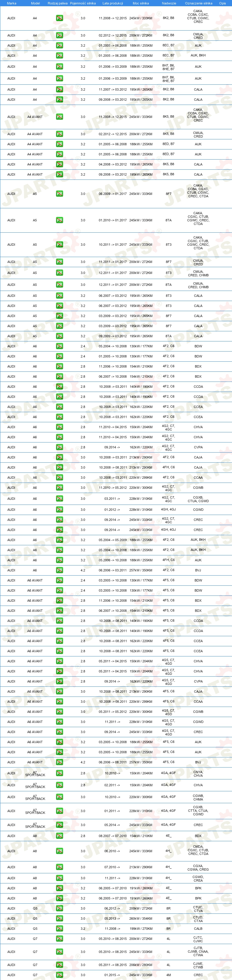Select '199kW / 270KM' power cell

tap(141, 929)
